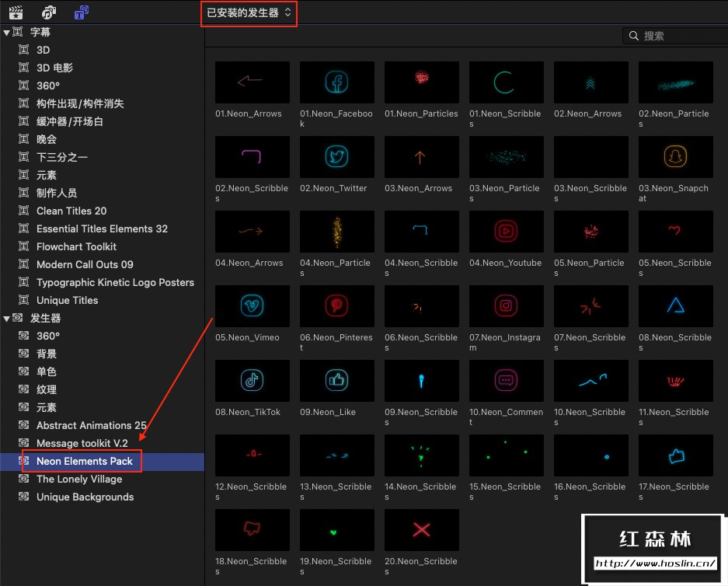
Task: Collapse the 字幕 titles category
Action: 6,33
